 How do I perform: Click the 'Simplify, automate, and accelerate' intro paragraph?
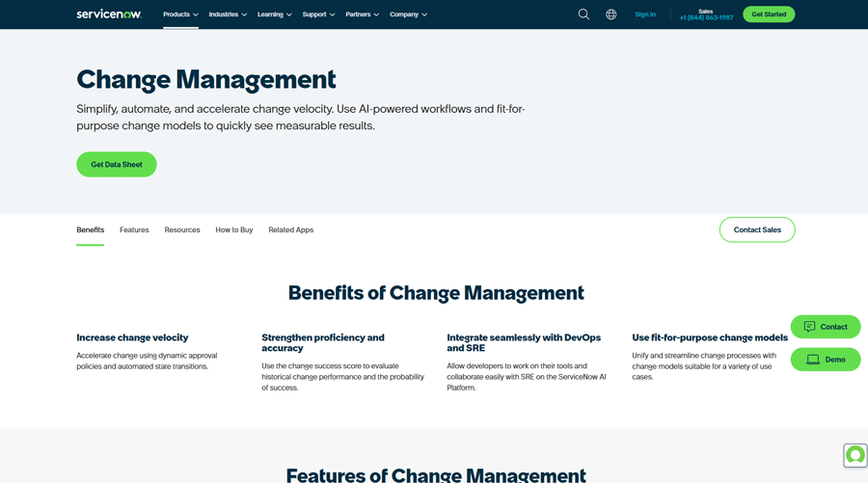click(x=301, y=118)
